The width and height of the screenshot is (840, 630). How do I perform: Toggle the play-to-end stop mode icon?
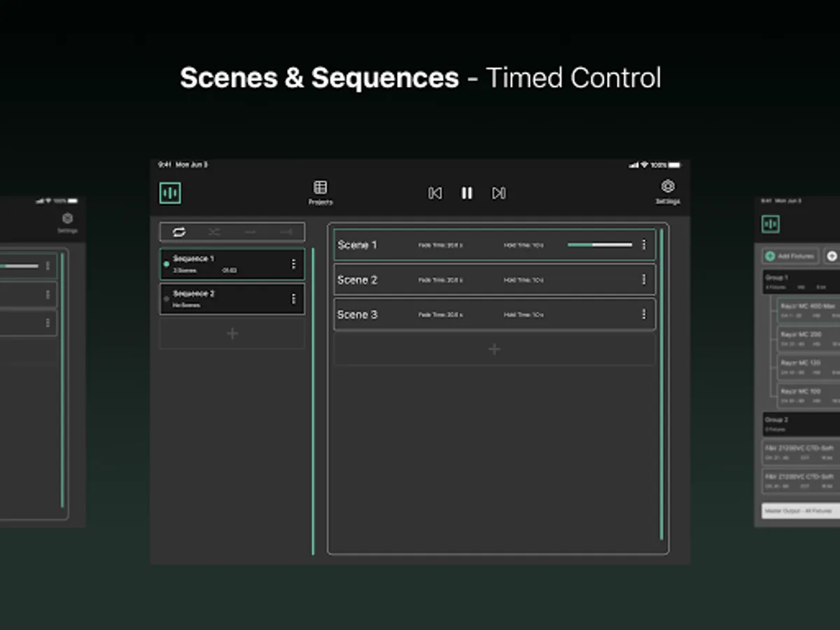[286, 232]
